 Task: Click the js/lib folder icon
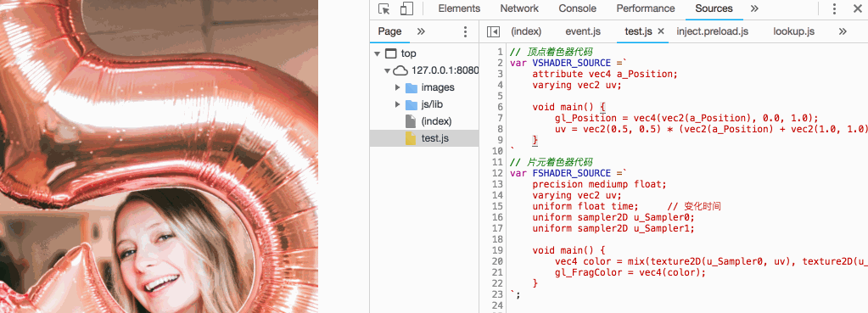(x=411, y=104)
